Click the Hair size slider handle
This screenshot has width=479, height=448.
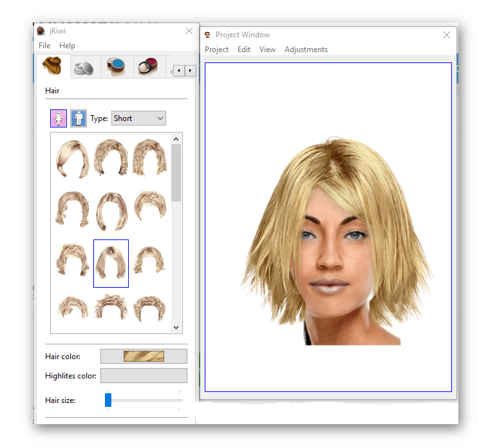tap(108, 400)
